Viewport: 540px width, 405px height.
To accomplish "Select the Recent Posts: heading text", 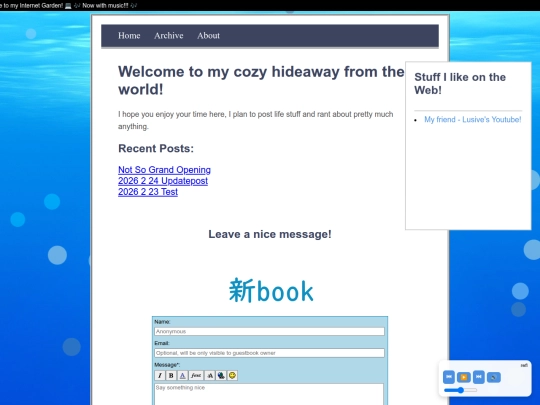I will (x=156, y=148).
